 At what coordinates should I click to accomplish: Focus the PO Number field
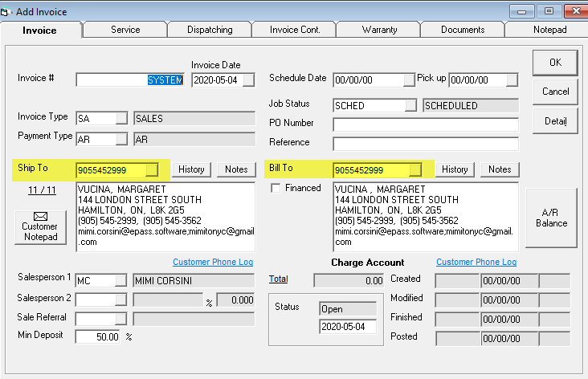426,124
